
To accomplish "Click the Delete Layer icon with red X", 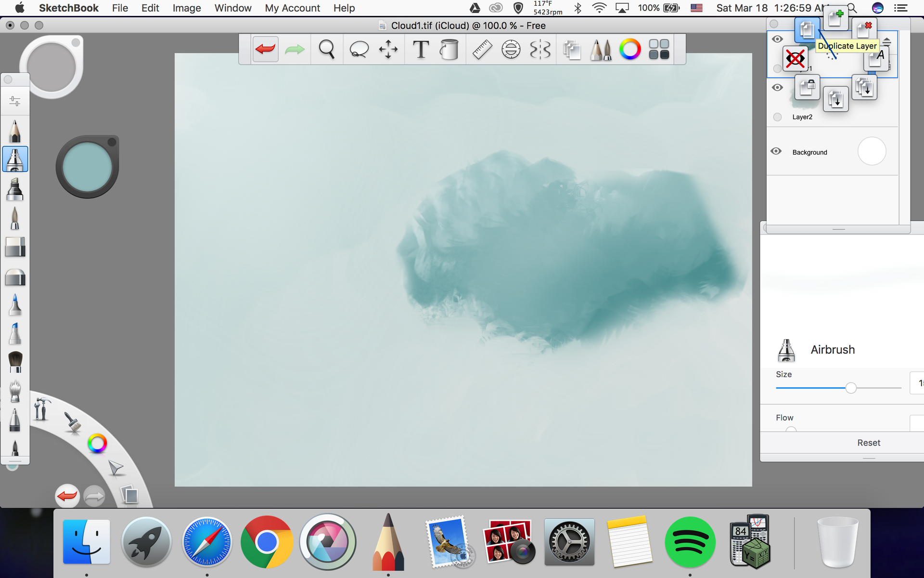I will [864, 29].
